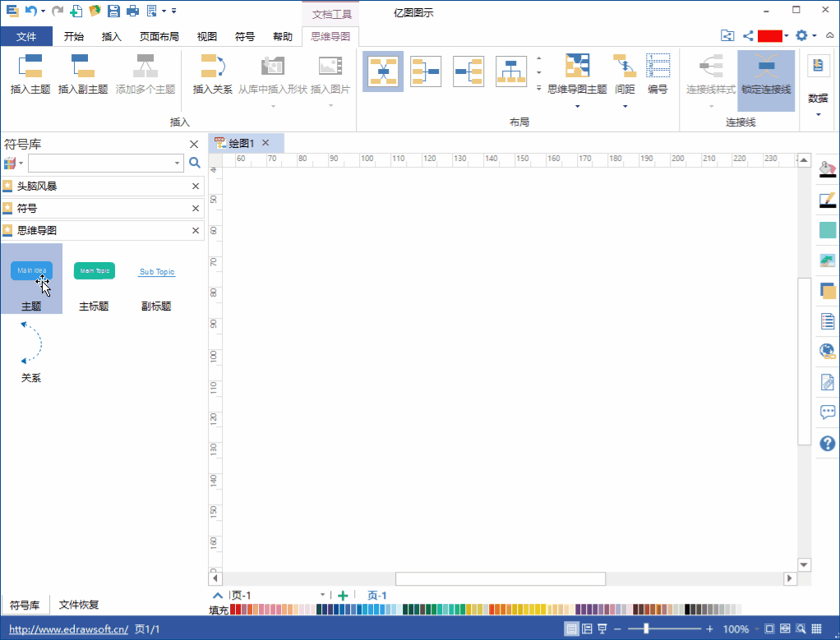The image size is (840, 640).
Task: Click the Undo icon in quick toolbar
Action: 31,10
